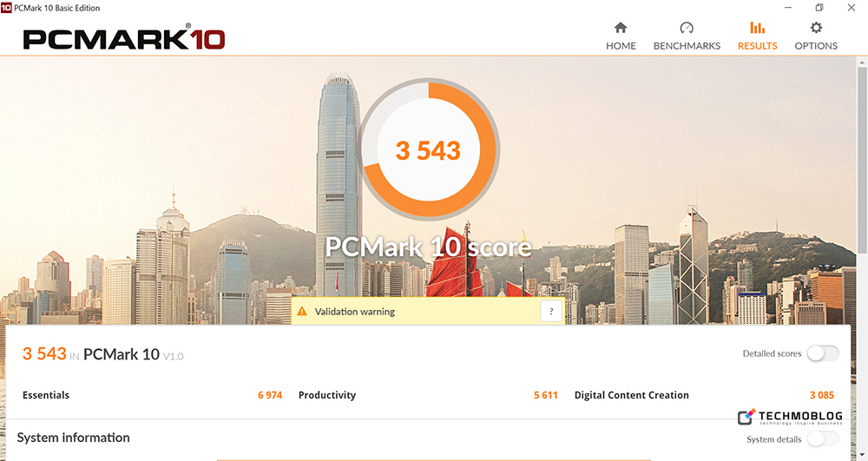Open the Benchmarks gauge icon
The width and height of the screenshot is (868, 461).
coord(687,28)
